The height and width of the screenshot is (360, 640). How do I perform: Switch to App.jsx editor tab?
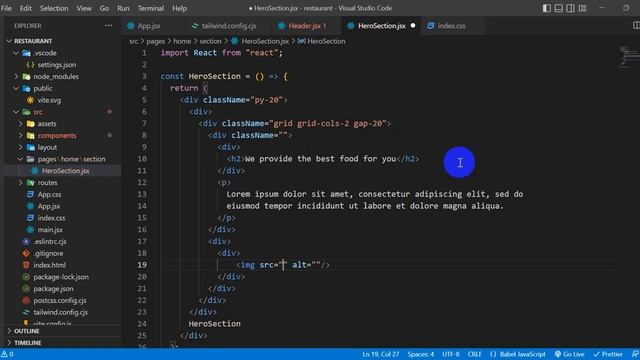coord(149,26)
